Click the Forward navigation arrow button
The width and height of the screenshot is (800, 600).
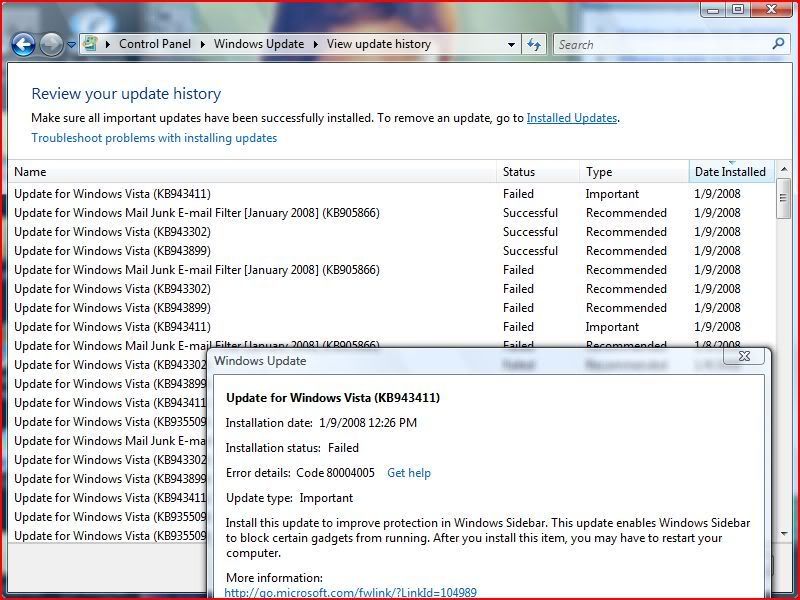pos(51,44)
